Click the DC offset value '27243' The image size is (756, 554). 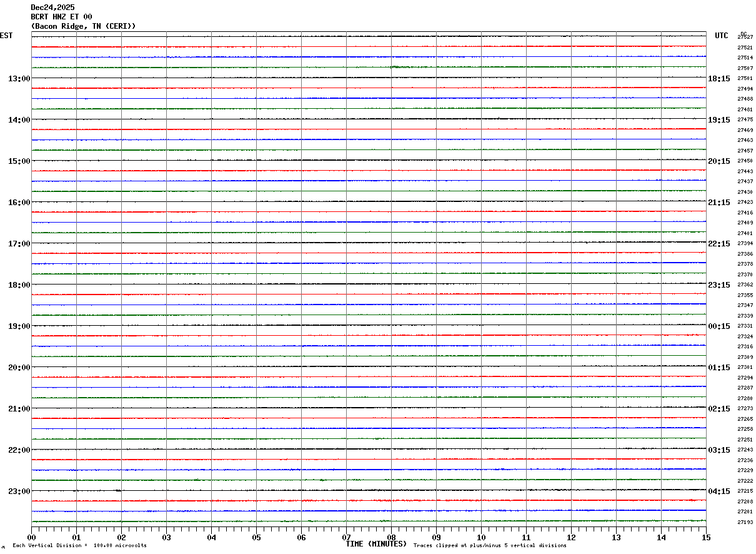[x=745, y=450]
